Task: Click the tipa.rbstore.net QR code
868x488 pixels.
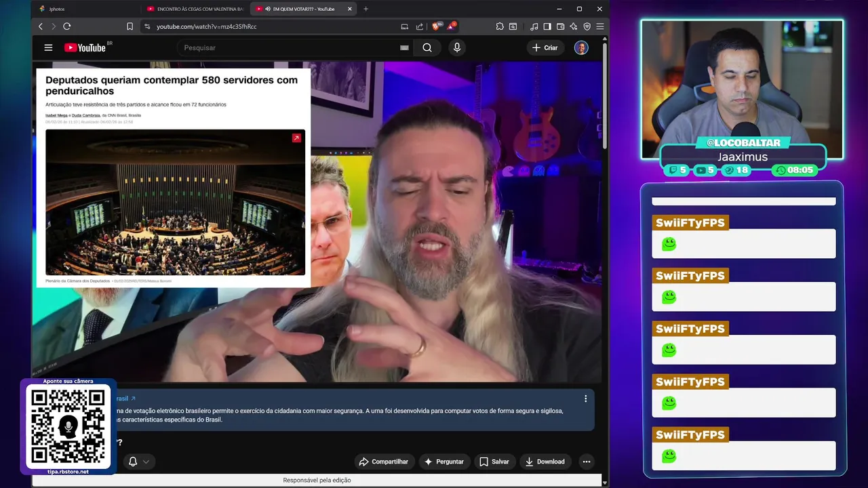Action: click(68, 426)
